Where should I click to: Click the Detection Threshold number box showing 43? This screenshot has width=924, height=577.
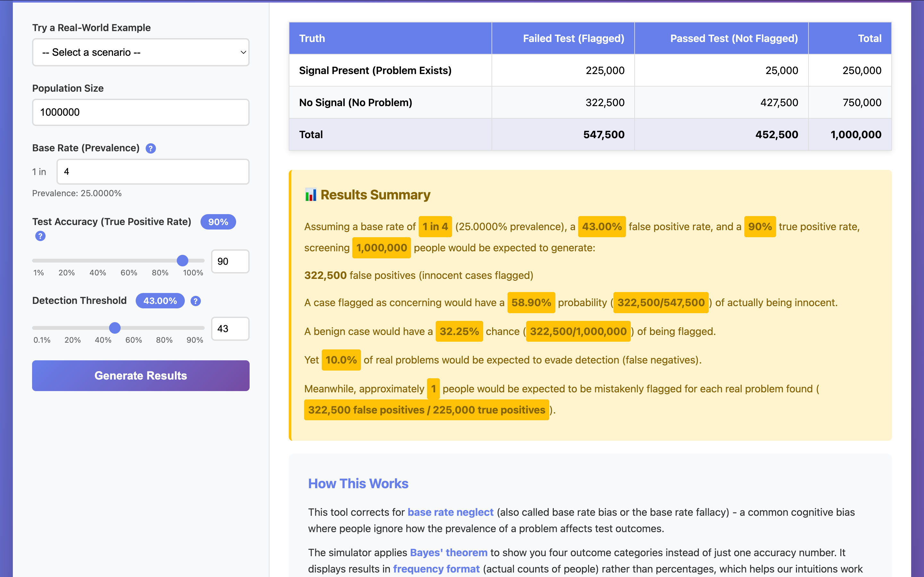230,329
